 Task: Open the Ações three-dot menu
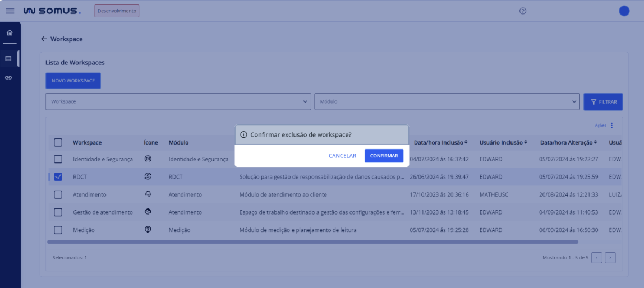pos(611,125)
